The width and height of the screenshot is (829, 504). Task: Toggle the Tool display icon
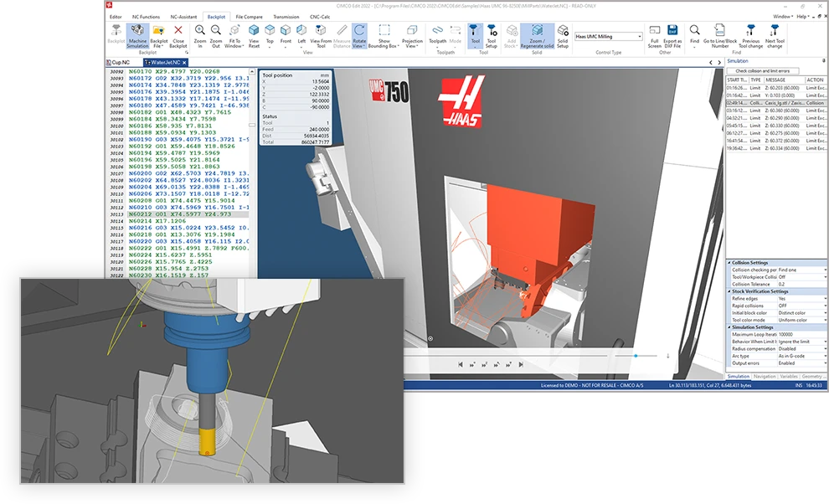tap(475, 35)
